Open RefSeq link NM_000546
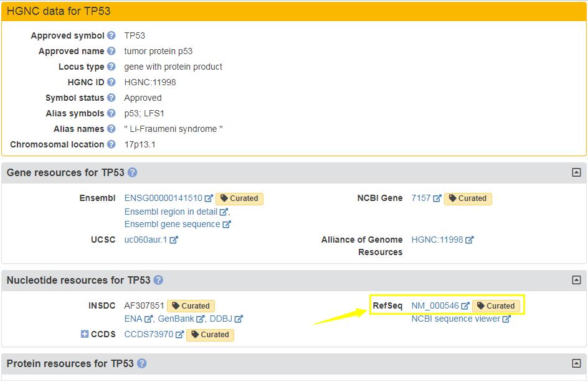Viewport: 588px width, 382px height. (435, 305)
